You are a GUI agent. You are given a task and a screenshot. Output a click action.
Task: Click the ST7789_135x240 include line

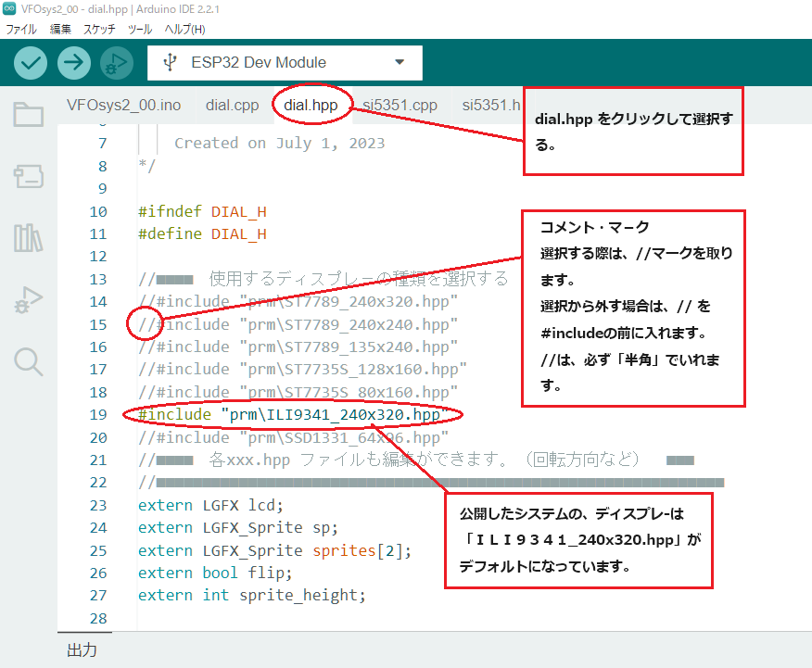[298, 347]
